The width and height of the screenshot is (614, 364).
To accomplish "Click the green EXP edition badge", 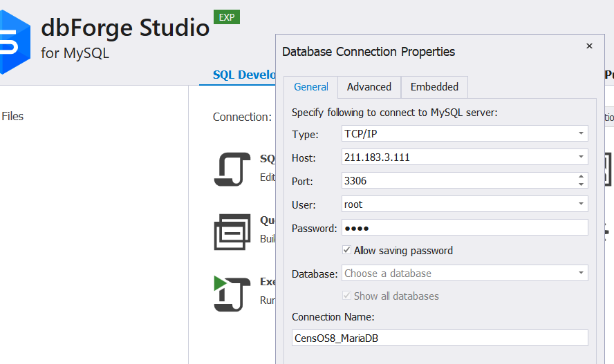I will click(x=227, y=17).
